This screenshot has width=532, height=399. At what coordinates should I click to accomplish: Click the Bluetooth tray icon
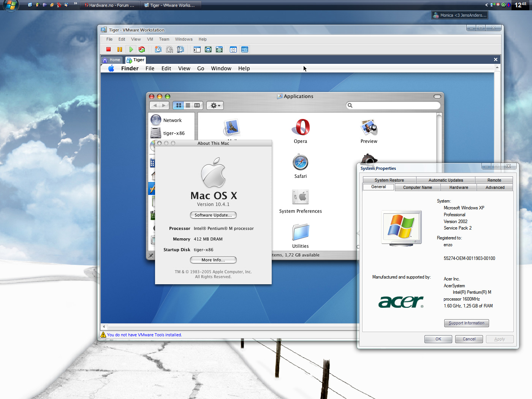coord(509,5)
